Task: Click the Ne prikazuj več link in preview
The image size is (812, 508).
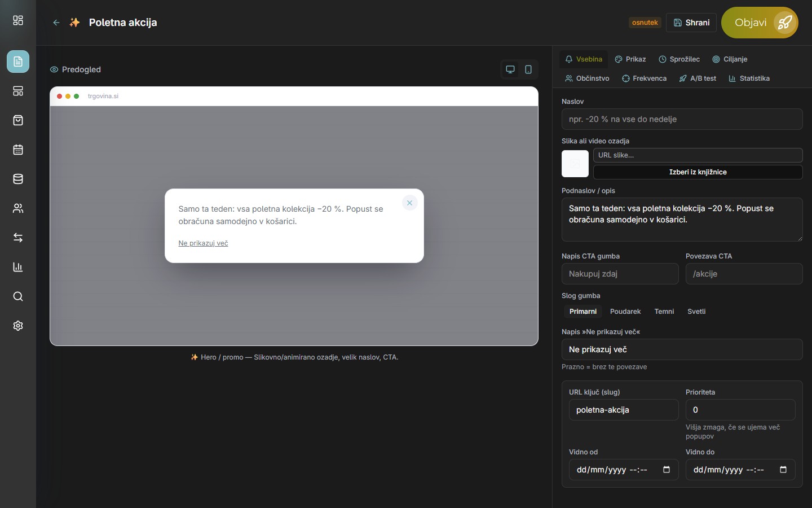Action: (203, 243)
